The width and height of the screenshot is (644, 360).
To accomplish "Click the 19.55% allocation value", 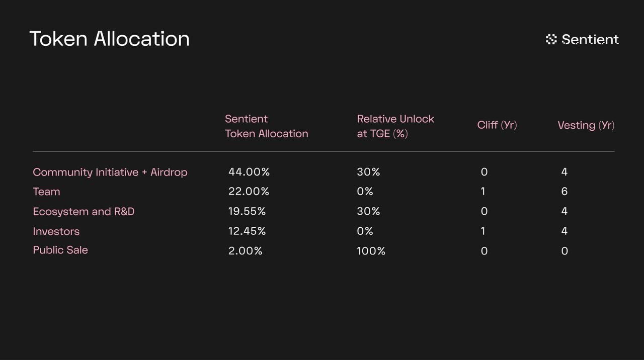I will click(247, 211).
